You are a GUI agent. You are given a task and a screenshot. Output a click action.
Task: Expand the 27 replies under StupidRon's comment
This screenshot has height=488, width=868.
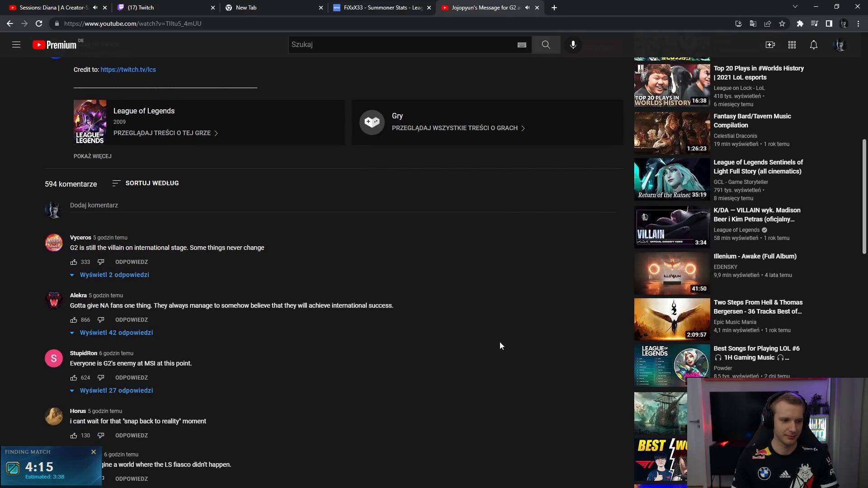pyautogui.click(x=116, y=390)
